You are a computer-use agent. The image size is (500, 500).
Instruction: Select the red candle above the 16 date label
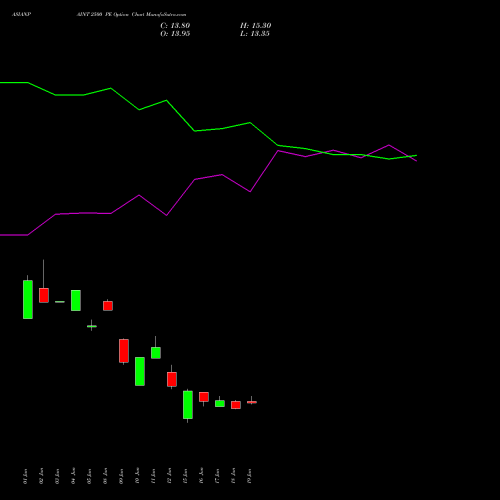coord(204,397)
